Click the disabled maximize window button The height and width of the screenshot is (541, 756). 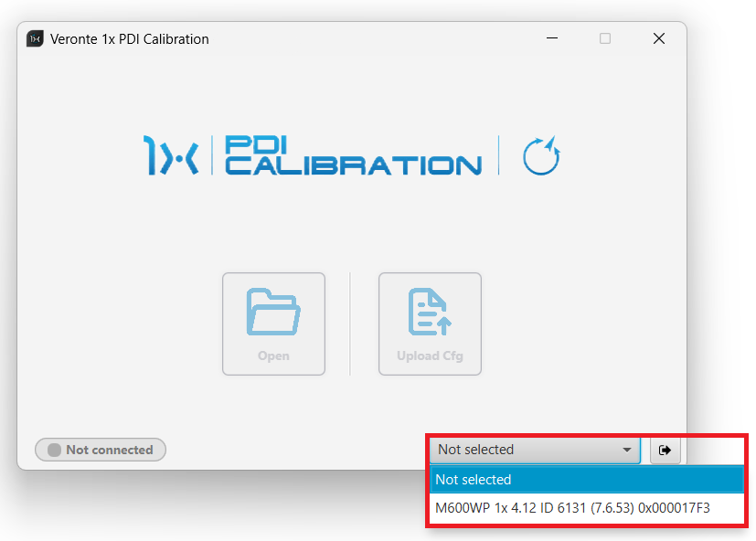coord(605,38)
